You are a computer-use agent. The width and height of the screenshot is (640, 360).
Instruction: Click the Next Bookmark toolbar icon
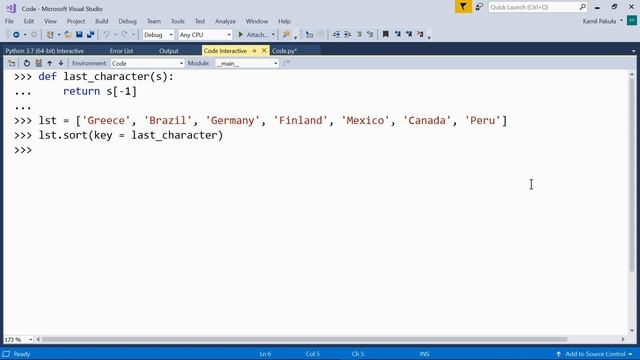[x=409, y=35]
